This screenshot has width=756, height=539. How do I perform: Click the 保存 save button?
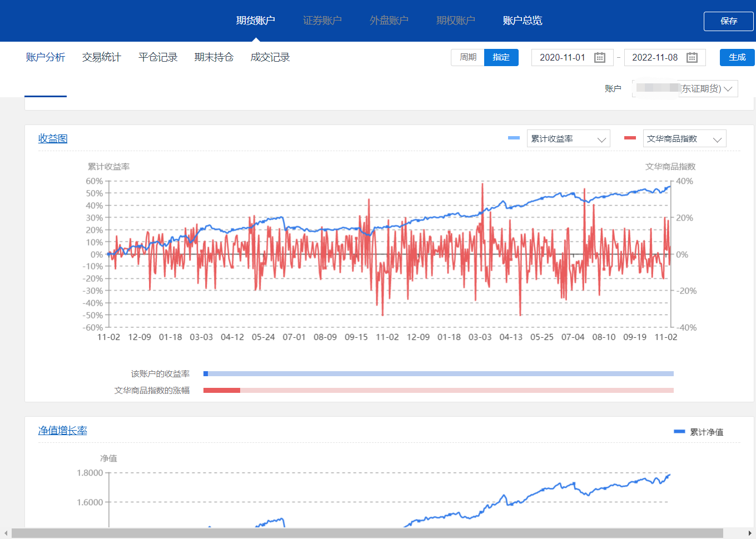point(728,21)
